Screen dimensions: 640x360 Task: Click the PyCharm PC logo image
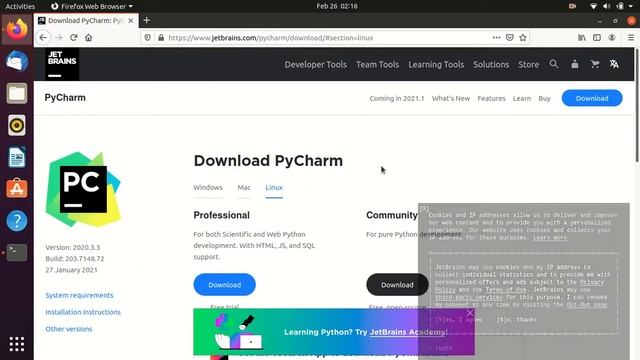coord(83,189)
